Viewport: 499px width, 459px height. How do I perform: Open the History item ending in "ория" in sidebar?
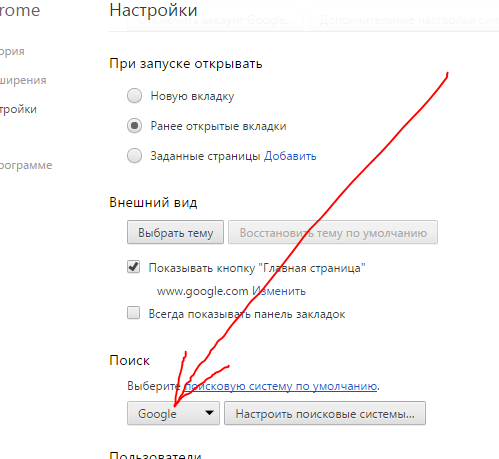point(12,52)
